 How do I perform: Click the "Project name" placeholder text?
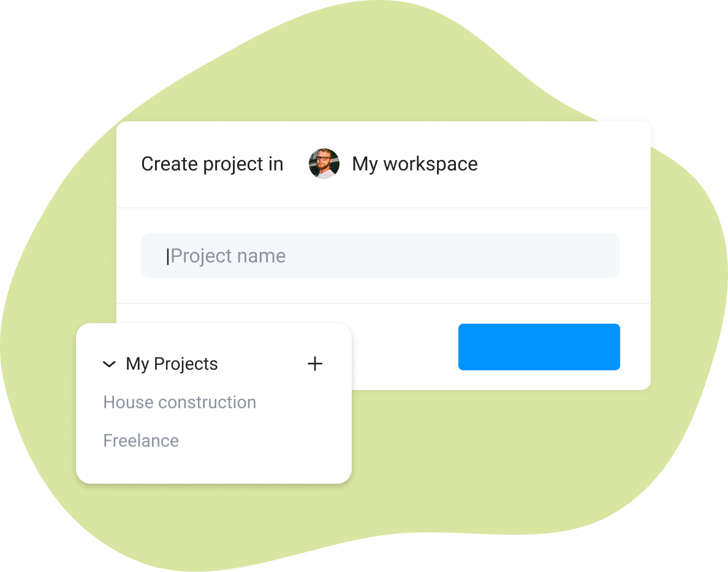[228, 256]
